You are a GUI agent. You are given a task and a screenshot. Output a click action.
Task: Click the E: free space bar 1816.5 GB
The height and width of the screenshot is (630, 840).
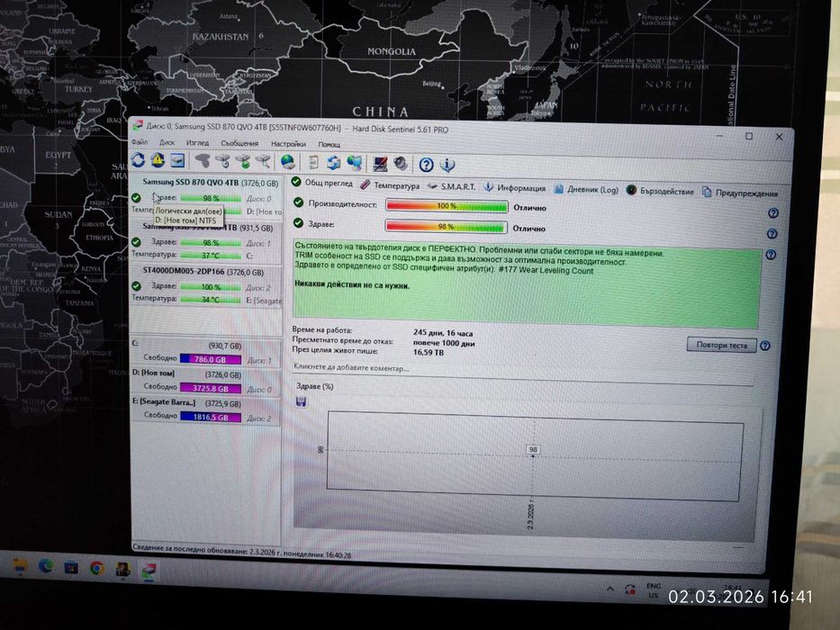click(x=211, y=417)
